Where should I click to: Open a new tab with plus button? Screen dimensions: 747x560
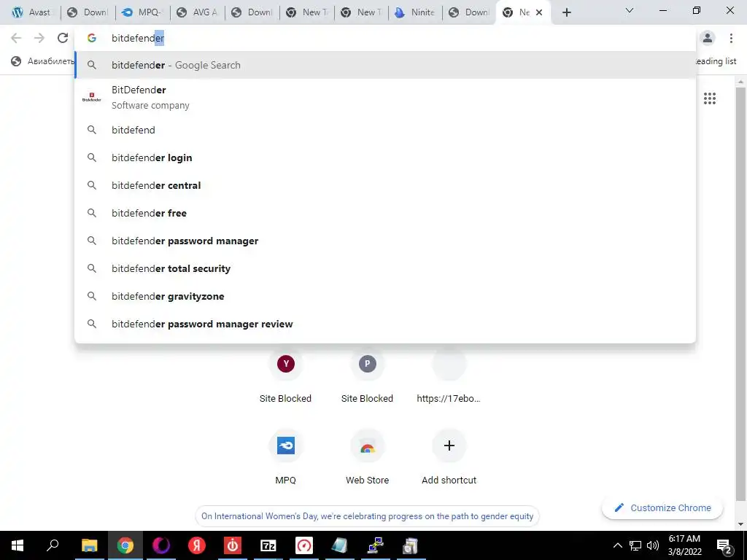(566, 13)
